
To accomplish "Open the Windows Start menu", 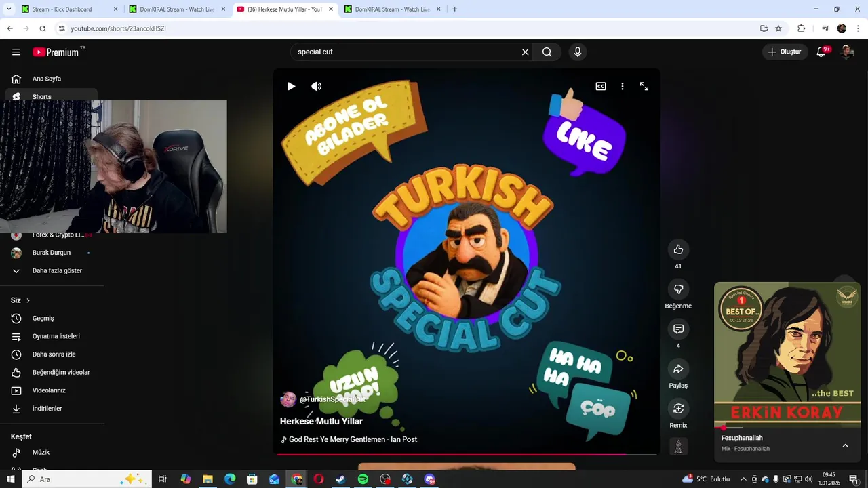I will 10,479.
